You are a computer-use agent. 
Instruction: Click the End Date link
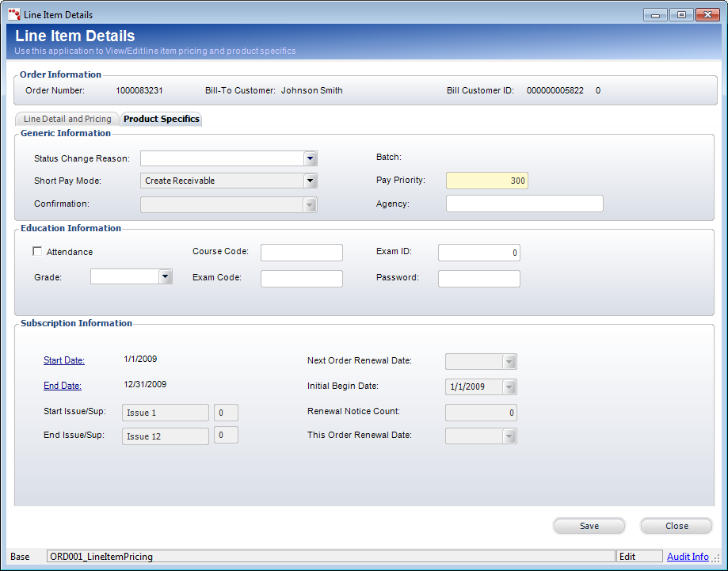tap(63, 386)
